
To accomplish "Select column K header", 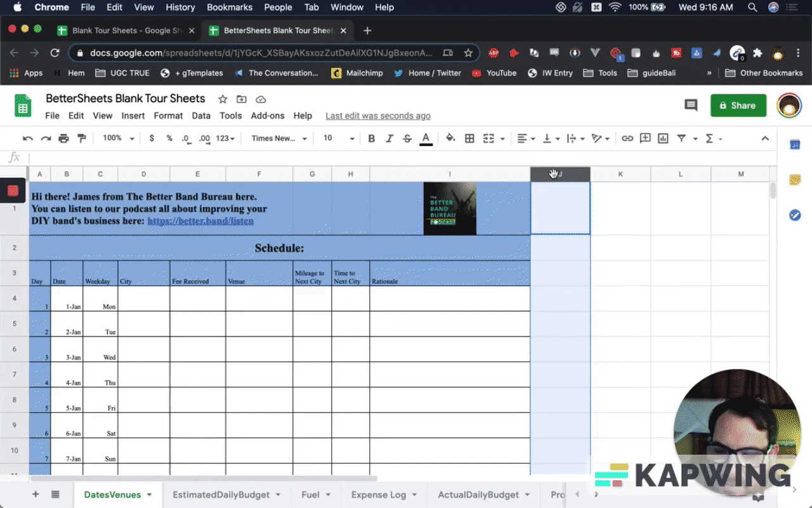I will click(620, 174).
